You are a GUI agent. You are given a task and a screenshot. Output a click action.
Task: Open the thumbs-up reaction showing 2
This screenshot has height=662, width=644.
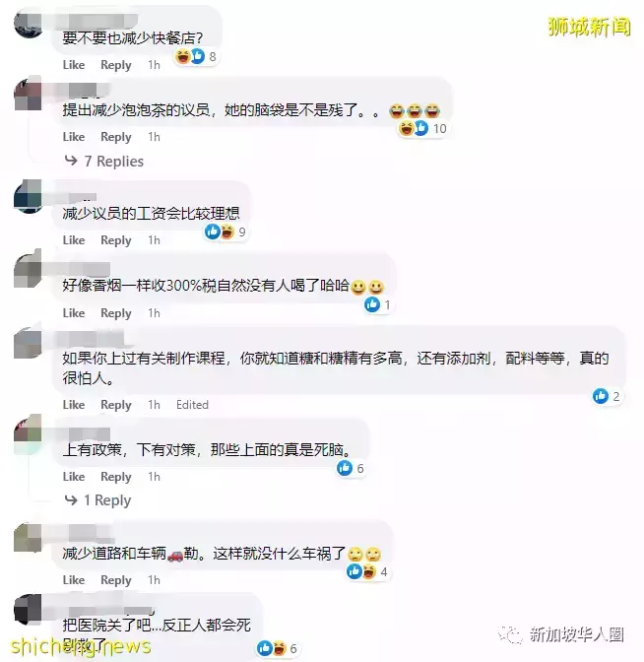click(x=607, y=396)
